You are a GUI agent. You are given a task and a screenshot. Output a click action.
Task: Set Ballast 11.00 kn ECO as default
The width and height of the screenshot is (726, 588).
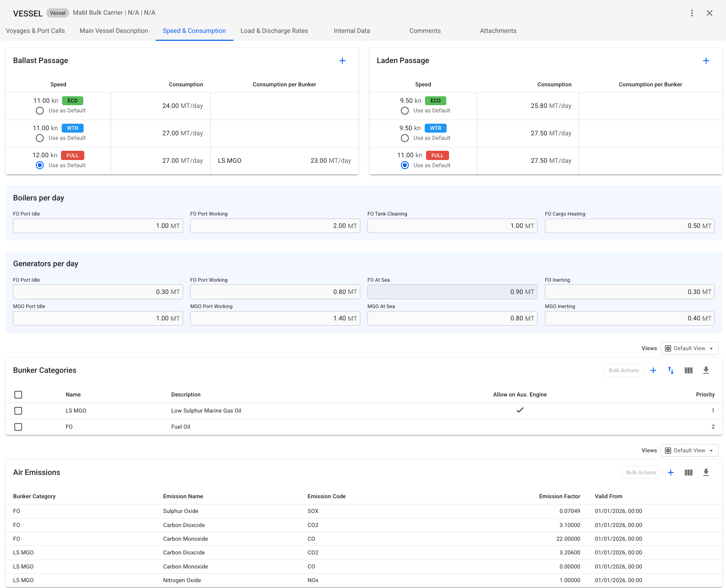[x=40, y=111]
